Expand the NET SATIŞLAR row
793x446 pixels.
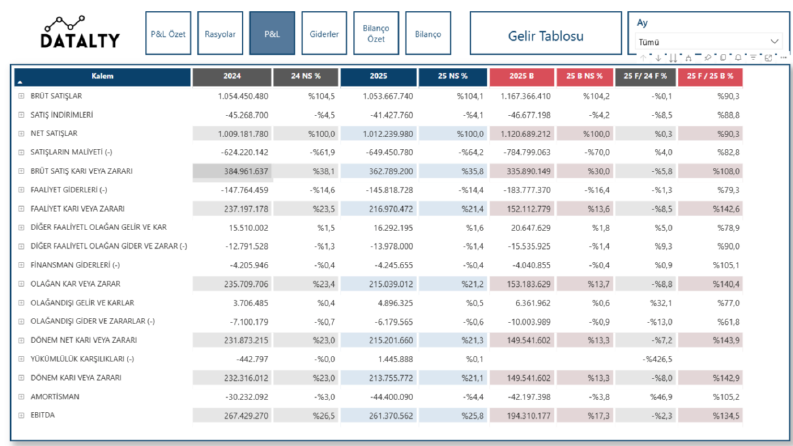(21, 133)
